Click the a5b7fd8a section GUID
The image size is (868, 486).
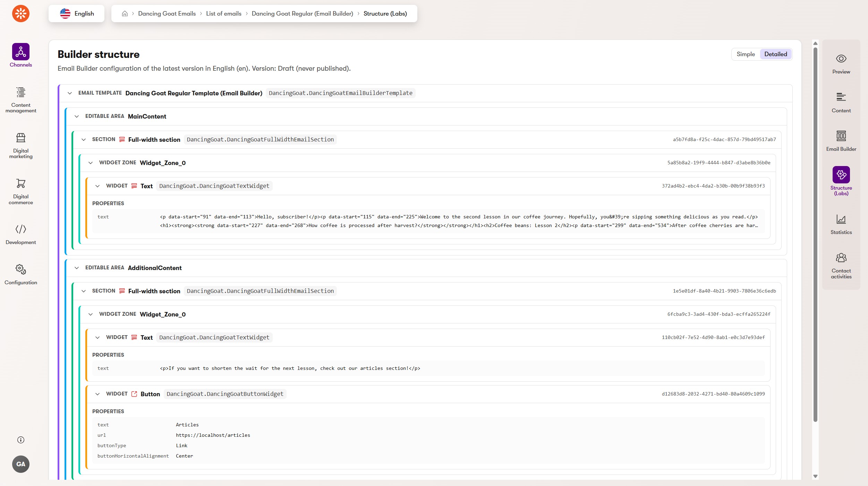coord(724,139)
